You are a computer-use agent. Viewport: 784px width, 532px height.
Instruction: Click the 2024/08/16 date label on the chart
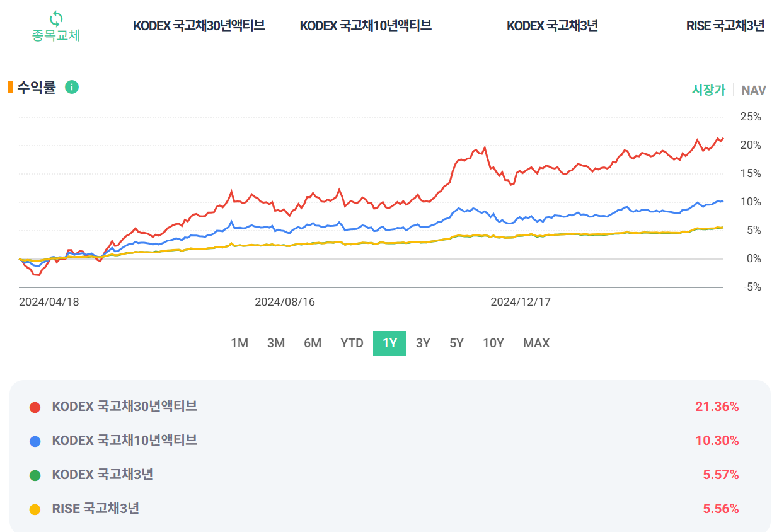tap(285, 302)
